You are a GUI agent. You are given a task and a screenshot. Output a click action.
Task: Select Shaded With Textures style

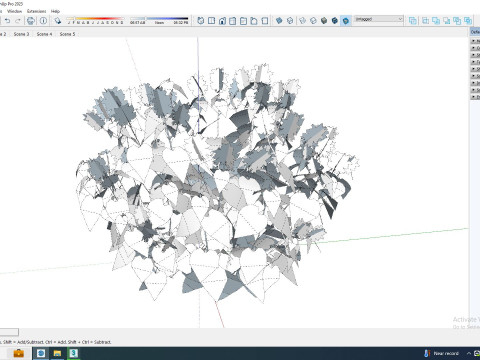(x=335, y=21)
